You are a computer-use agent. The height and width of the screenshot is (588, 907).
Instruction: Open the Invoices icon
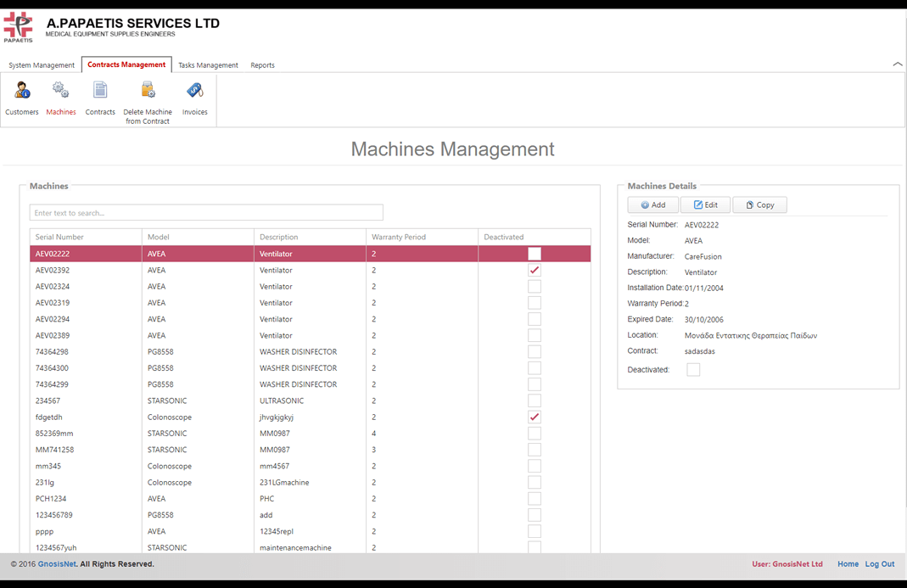(x=194, y=91)
